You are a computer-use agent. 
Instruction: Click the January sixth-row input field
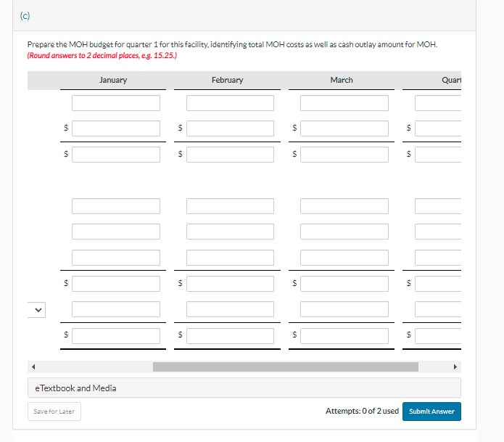point(116,258)
